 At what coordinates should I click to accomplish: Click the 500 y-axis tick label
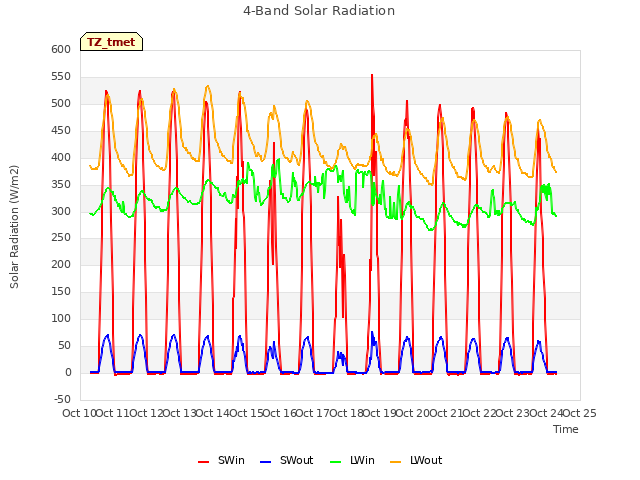coord(61,103)
